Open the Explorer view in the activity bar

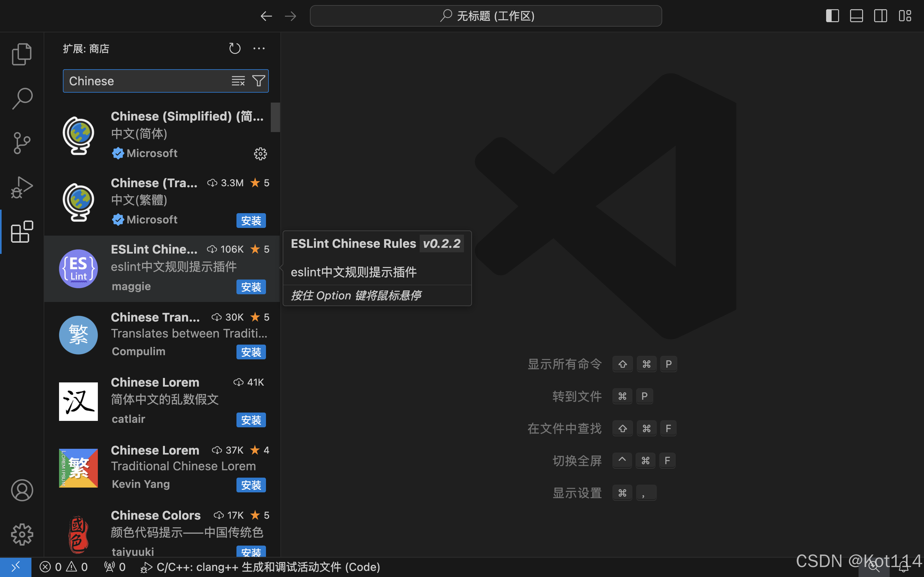(x=22, y=54)
